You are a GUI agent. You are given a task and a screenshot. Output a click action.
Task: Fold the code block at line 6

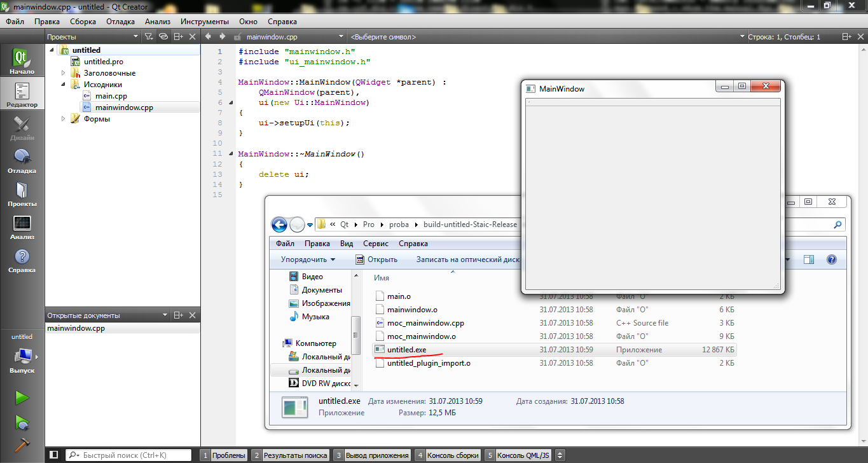(x=230, y=102)
